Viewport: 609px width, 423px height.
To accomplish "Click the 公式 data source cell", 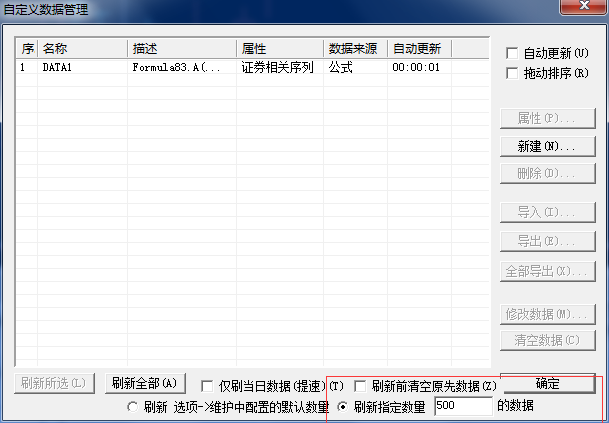I will click(341, 68).
